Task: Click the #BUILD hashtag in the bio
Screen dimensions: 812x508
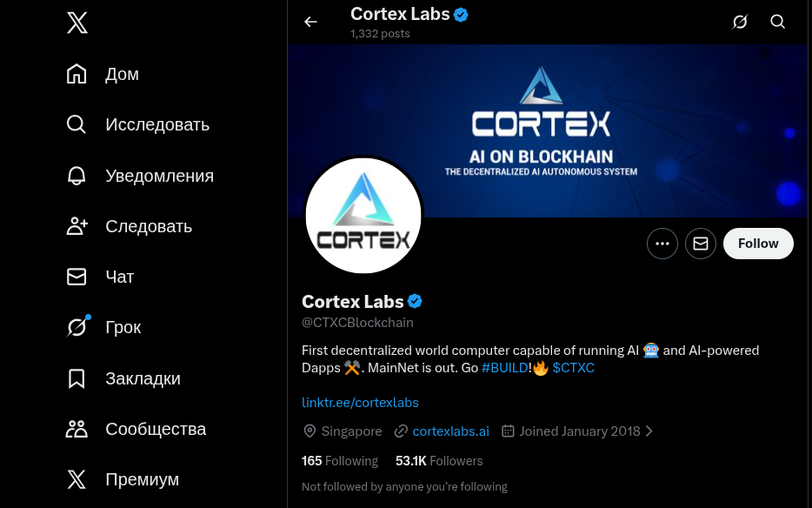Action: click(505, 367)
